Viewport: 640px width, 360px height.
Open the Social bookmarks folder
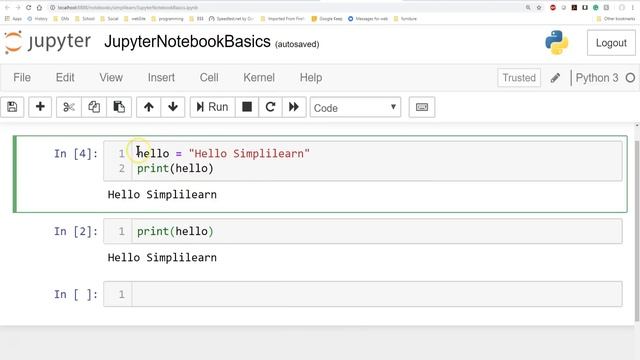109,19
